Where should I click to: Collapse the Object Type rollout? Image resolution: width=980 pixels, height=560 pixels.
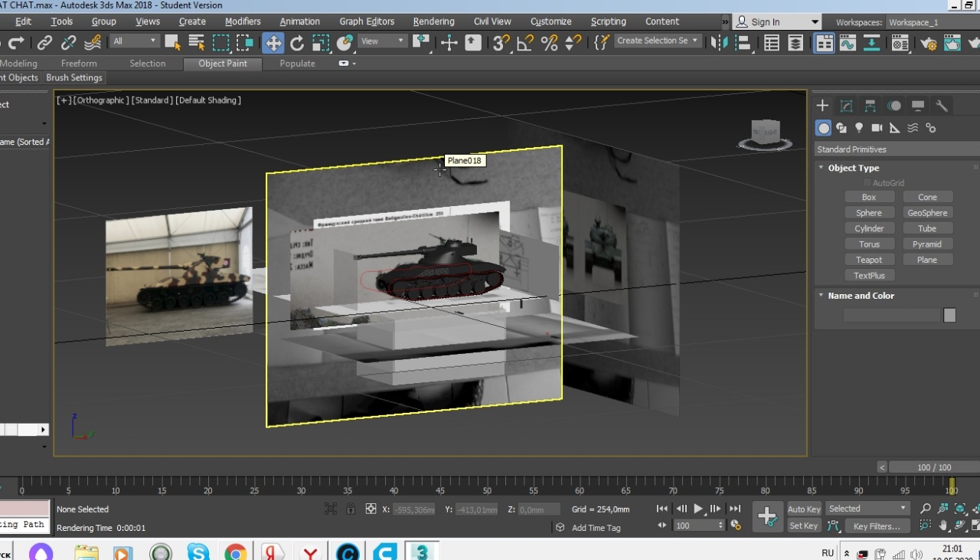(x=853, y=168)
